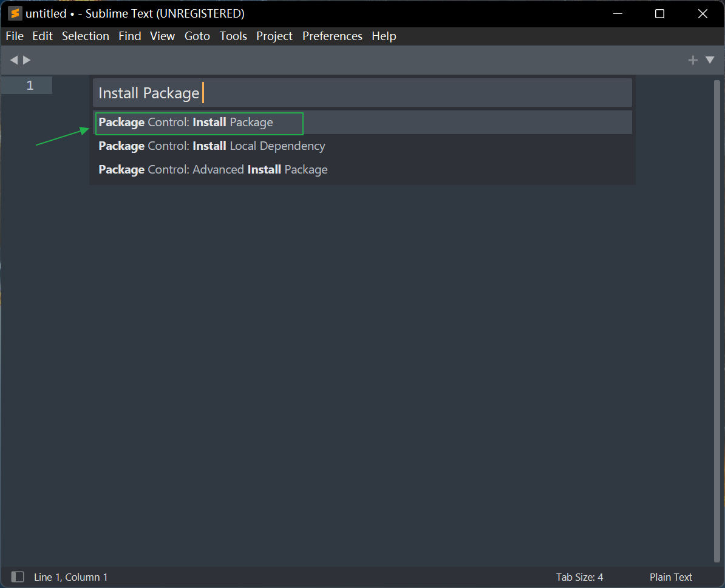Go to next tab arrow
This screenshot has height=588, width=725.
[27, 60]
